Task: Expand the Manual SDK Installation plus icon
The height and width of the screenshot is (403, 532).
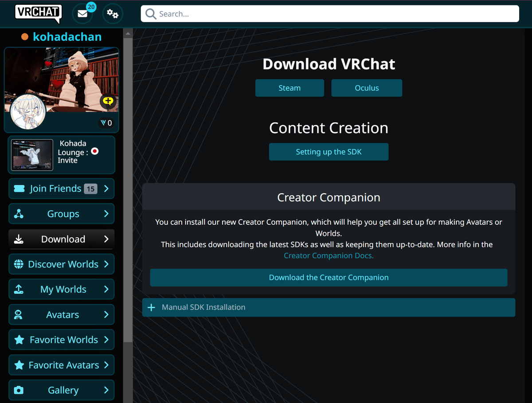Action: [151, 307]
